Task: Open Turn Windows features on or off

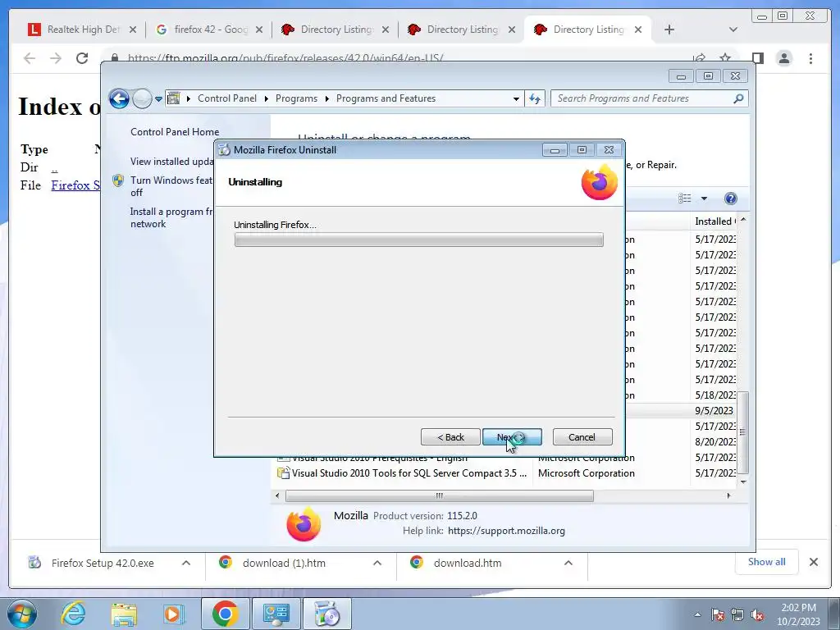Action: (171, 186)
